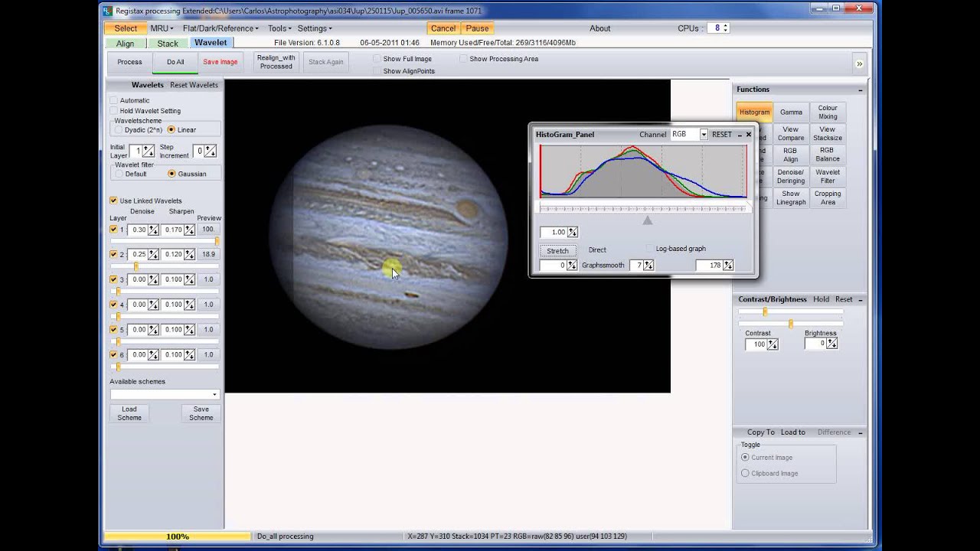Switch to the Stack tab
980x551 pixels.
click(168, 44)
